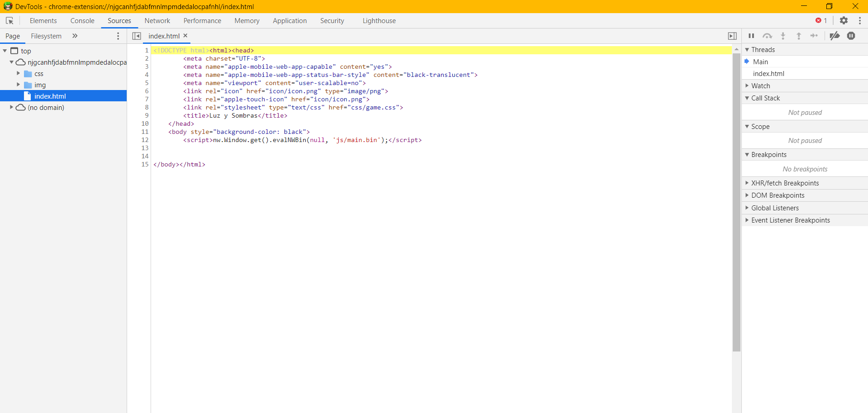Select the css folder icon
Image resolution: width=868 pixels, height=413 pixels.
coord(28,74)
